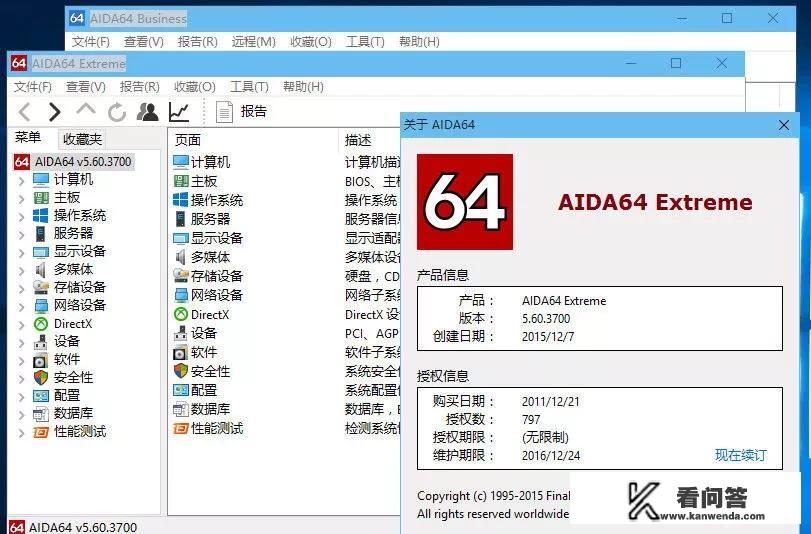Click the 描述 column header
This screenshot has width=811, height=534.
[358, 140]
